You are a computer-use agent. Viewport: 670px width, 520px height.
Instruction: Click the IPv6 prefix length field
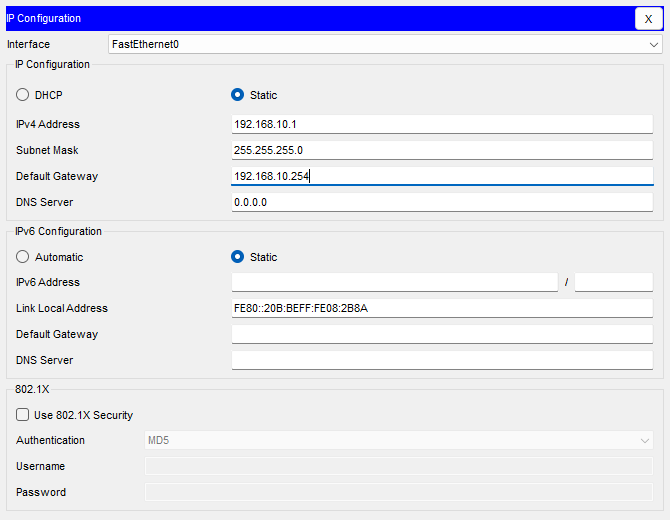pyautogui.click(x=613, y=282)
